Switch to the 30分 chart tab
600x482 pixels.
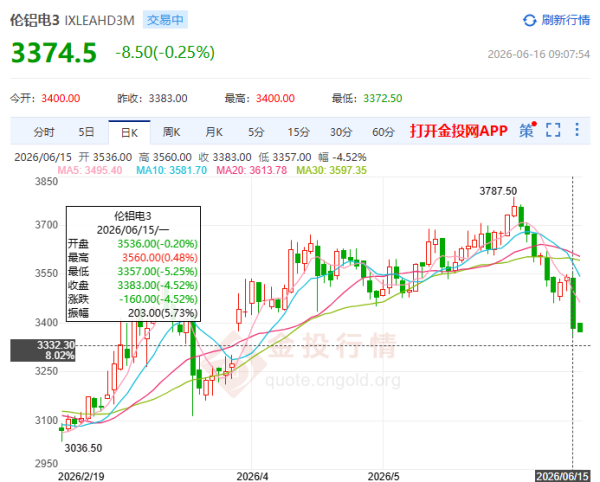(341, 132)
